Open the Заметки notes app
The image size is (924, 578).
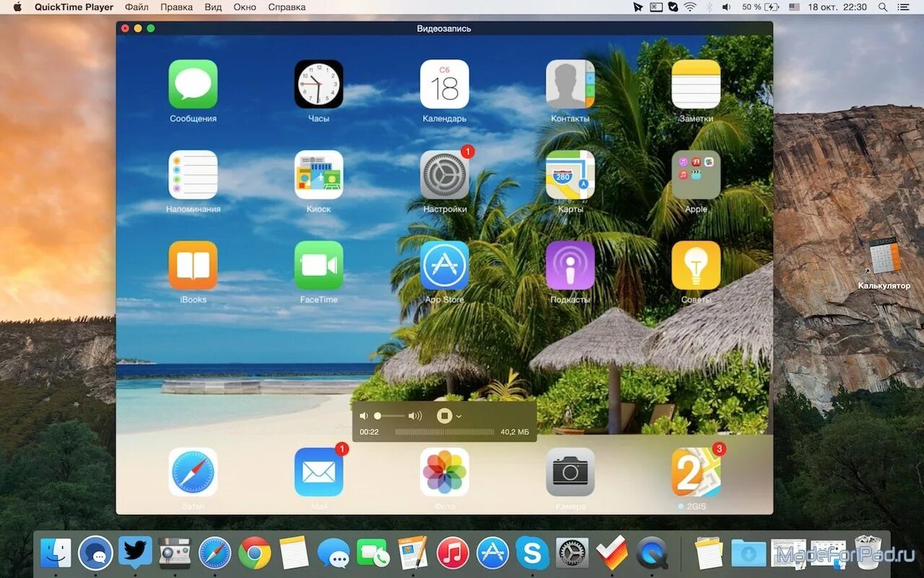pos(696,84)
